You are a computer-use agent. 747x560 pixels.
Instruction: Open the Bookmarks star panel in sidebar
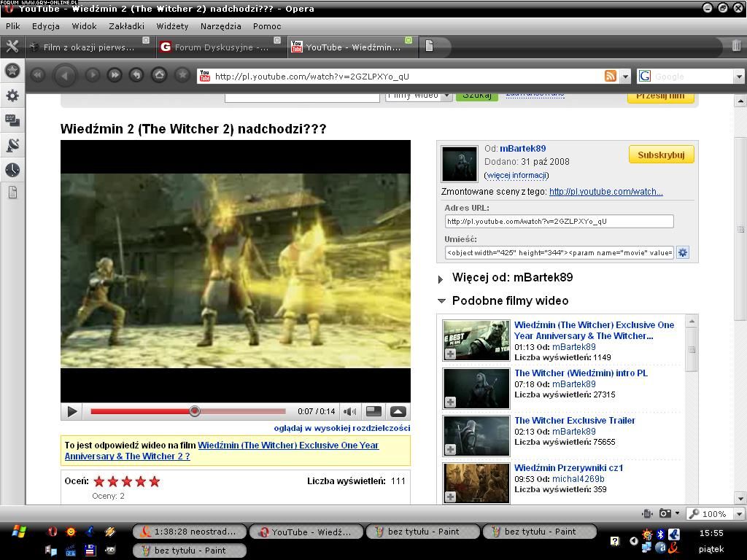(x=12, y=71)
